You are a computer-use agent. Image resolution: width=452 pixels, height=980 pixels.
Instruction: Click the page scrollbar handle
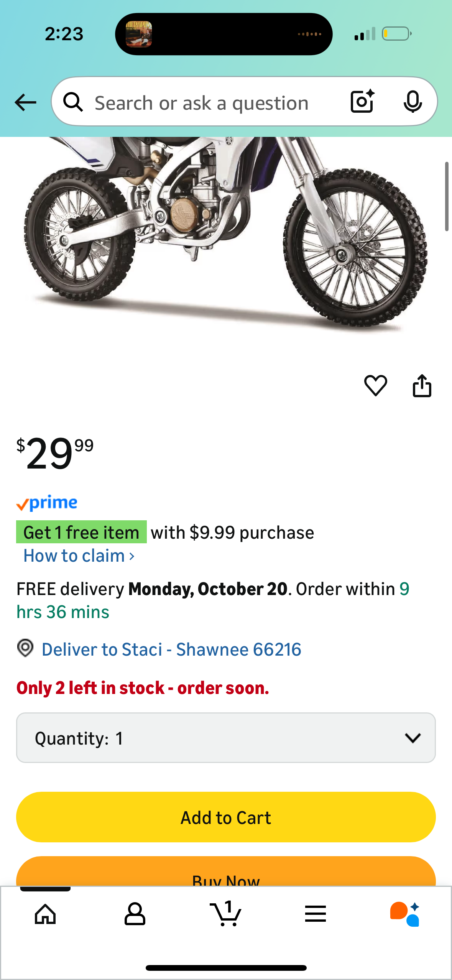tap(446, 196)
